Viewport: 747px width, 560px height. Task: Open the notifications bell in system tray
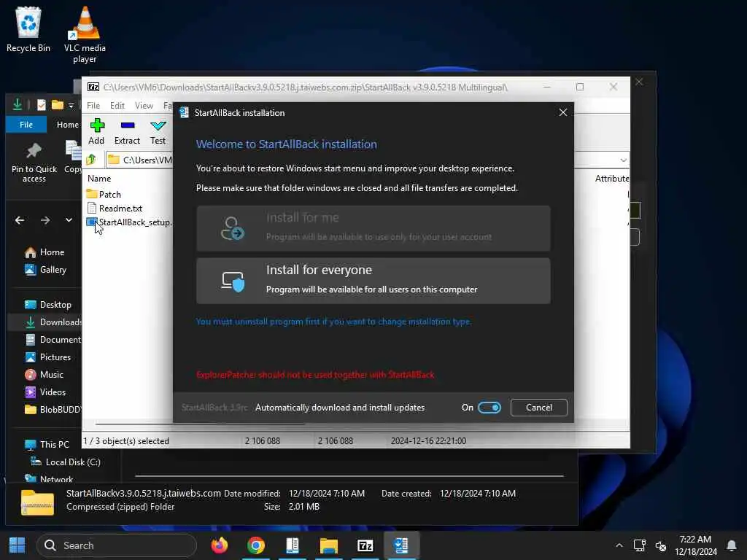(731, 545)
